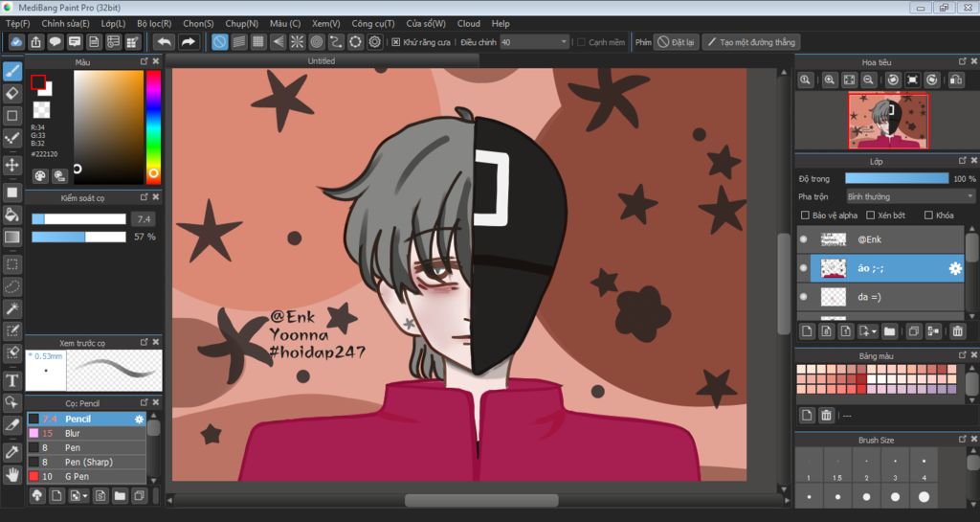Click the layer list down arrow
The width and height of the screenshot is (980, 522).
972,316
